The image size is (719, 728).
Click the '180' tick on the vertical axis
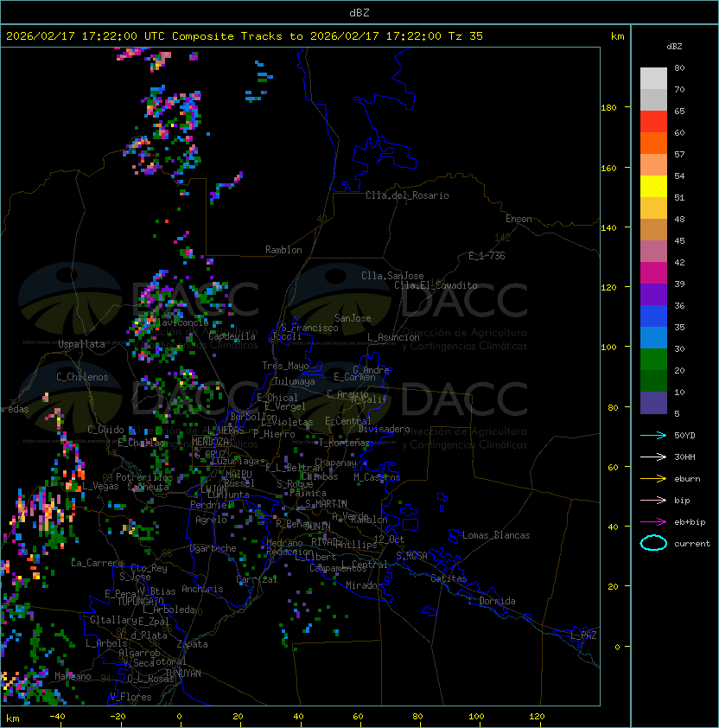pos(608,108)
